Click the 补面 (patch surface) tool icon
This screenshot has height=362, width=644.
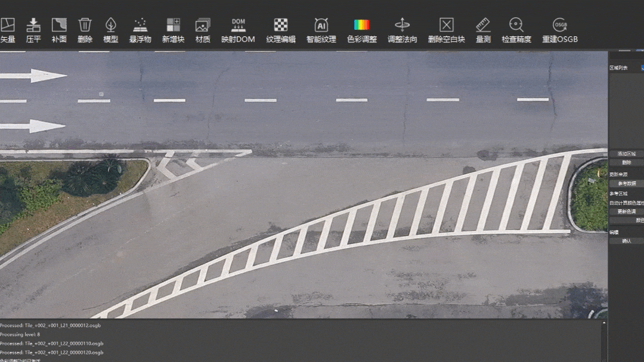(x=59, y=25)
